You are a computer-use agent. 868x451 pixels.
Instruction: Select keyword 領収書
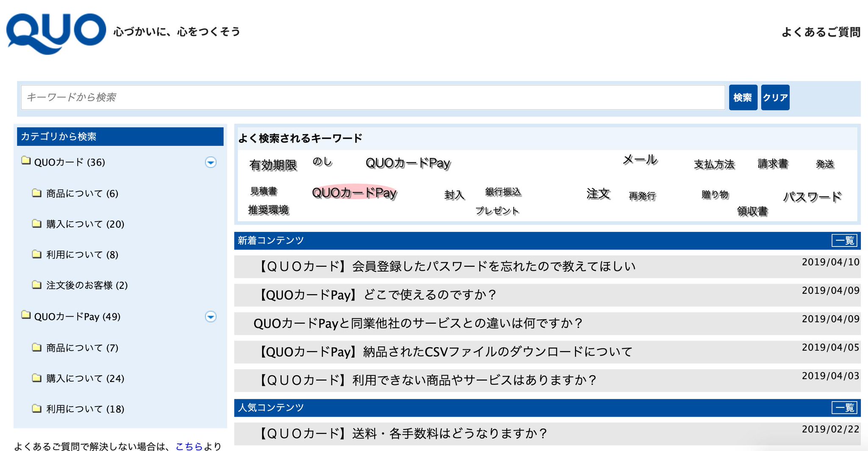[752, 211]
